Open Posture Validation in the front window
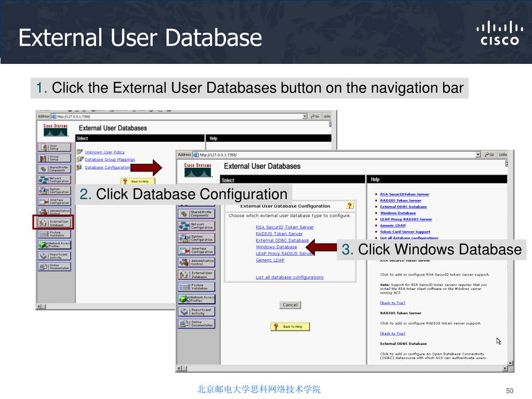Viewport: 532px width, 399px height. (196, 287)
